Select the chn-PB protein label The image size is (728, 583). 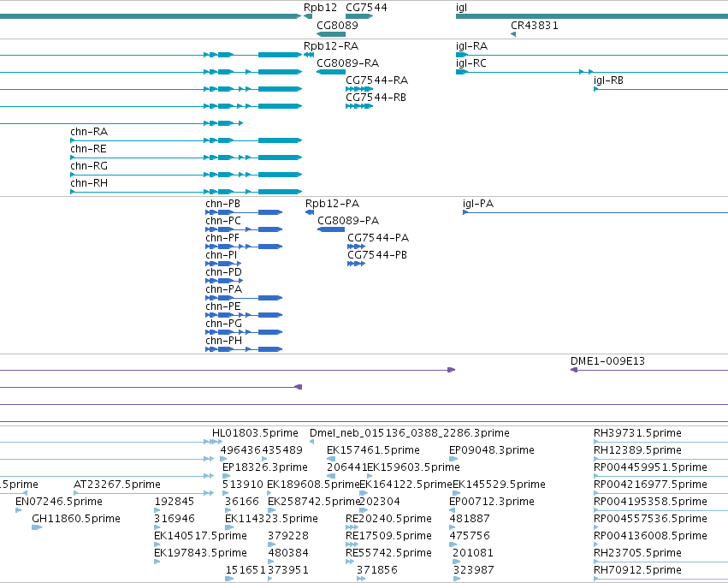click(x=223, y=204)
